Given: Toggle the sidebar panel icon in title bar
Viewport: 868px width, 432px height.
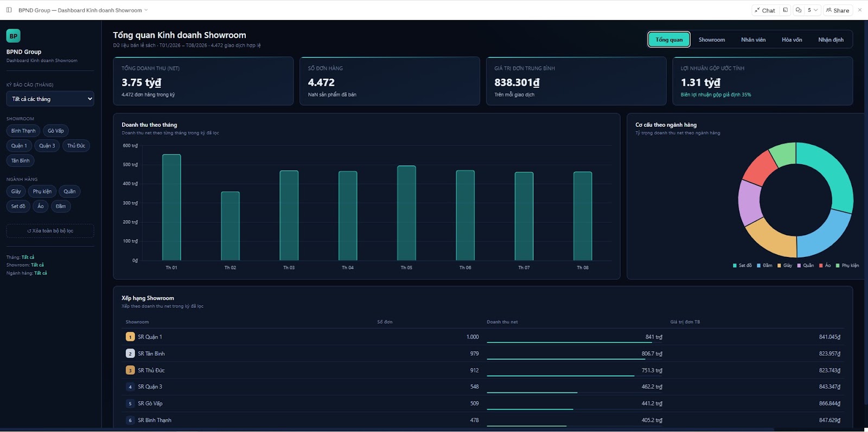Looking at the screenshot, I should (9, 10).
